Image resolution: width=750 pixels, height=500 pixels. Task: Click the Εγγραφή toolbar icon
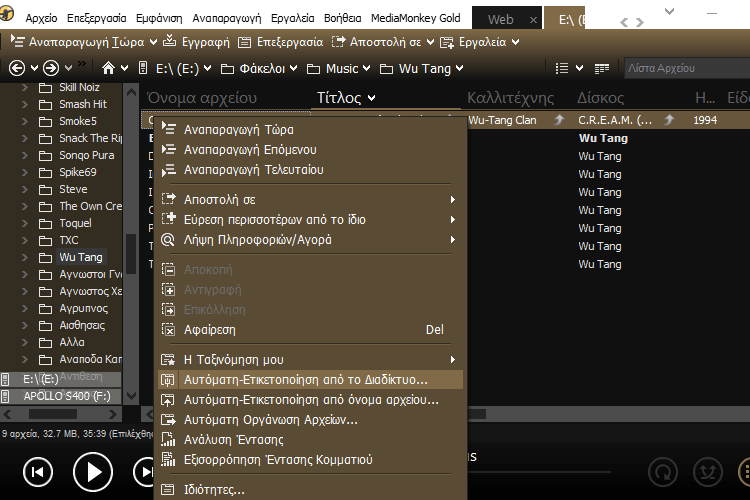tap(169, 41)
